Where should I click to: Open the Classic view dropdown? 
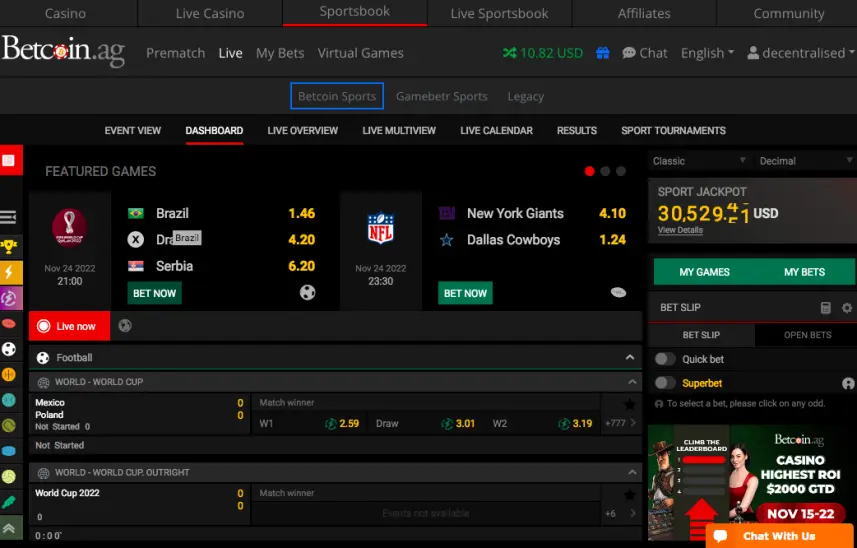[699, 161]
